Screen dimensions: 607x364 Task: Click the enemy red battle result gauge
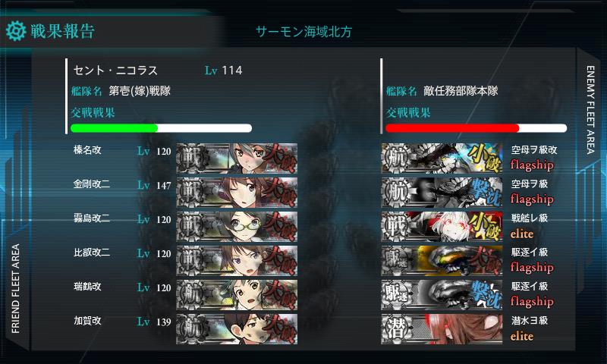[476, 128]
